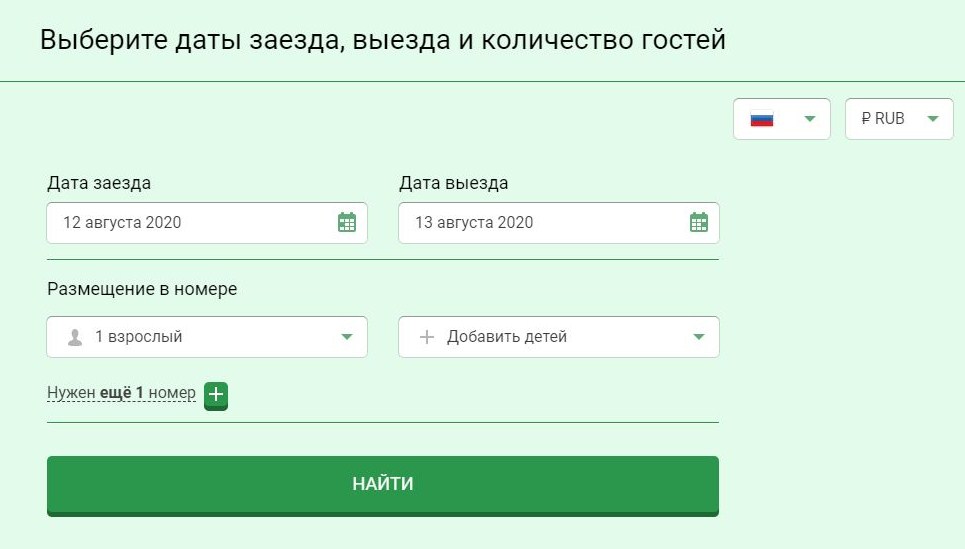
Task: Click the Russian flag icon
Action: point(762,119)
